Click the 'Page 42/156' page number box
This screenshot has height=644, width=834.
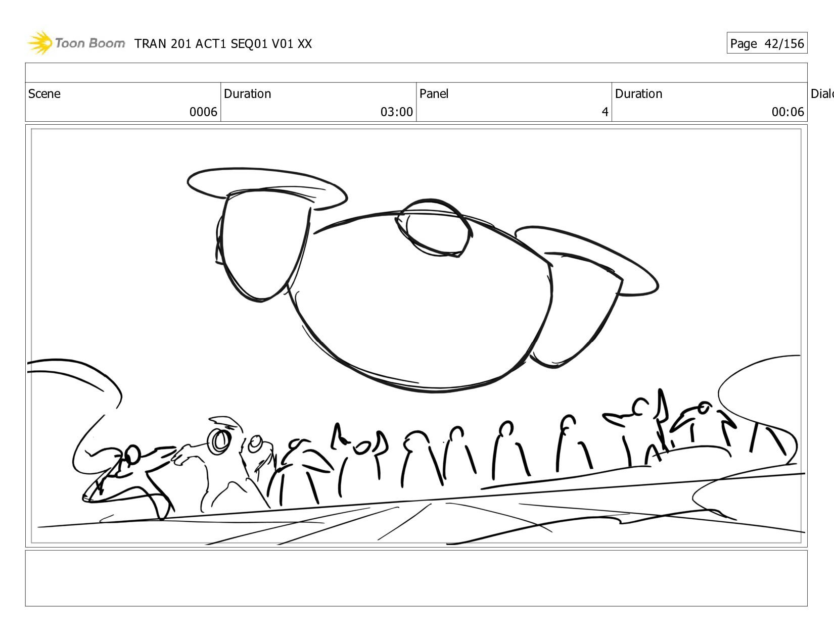(x=767, y=43)
